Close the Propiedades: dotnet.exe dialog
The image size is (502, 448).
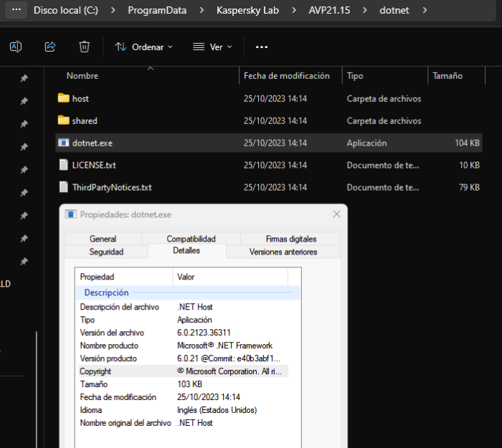point(336,214)
